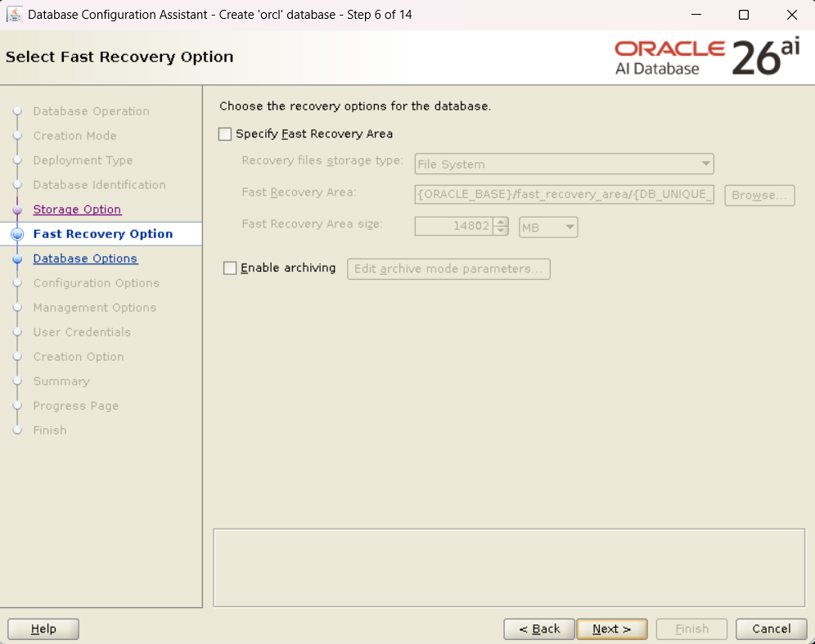This screenshot has width=815, height=644.
Task: Open Help for this wizard
Action: (43, 628)
